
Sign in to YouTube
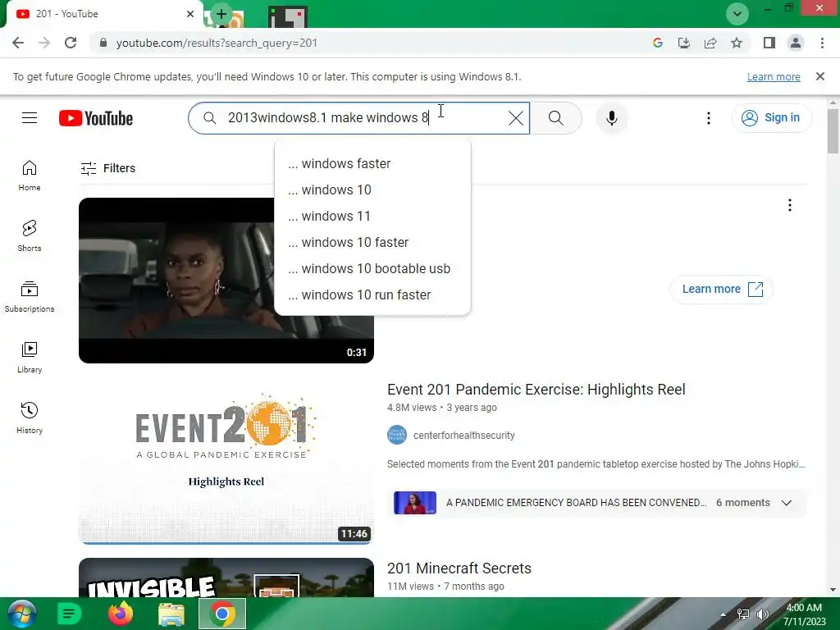(x=771, y=118)
